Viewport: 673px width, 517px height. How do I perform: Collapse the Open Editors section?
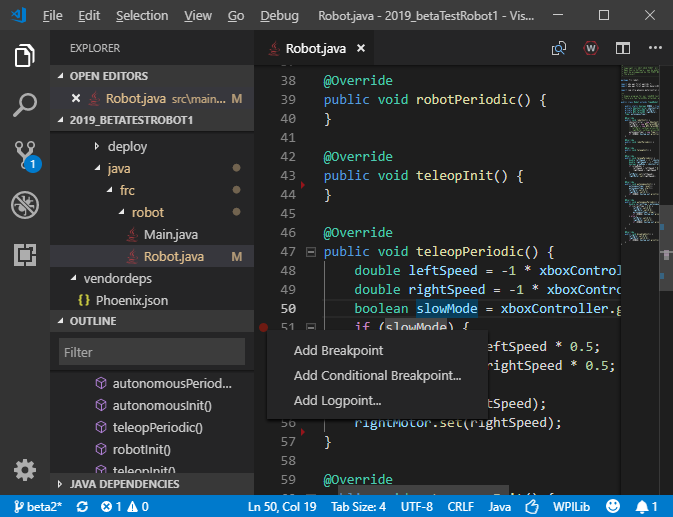pyautogui.click(x=108, y=76)
